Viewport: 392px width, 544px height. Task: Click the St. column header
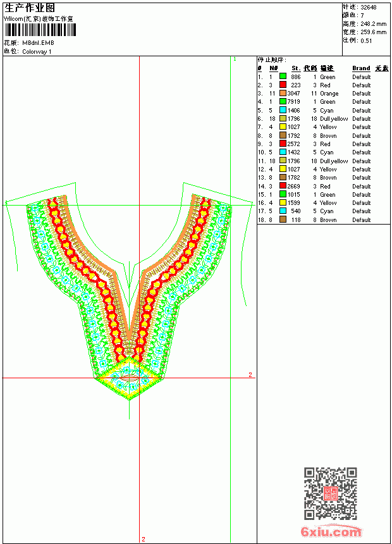pos(295,68)
